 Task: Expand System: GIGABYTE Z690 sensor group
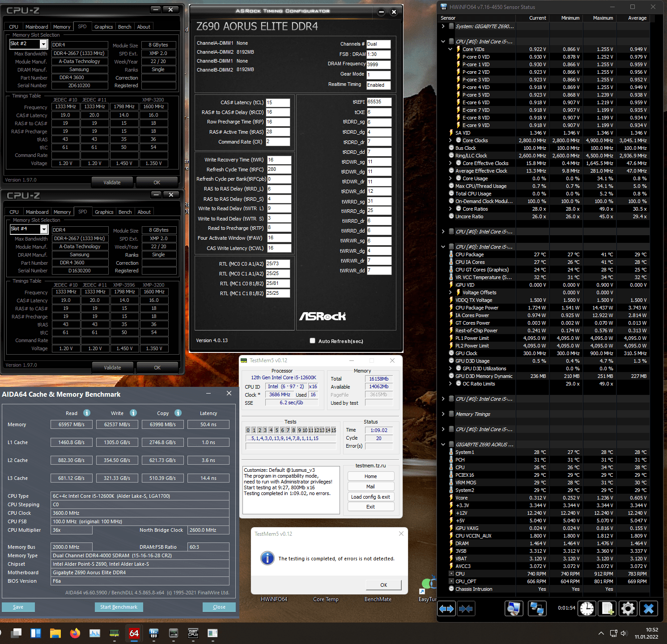point(443,26)
